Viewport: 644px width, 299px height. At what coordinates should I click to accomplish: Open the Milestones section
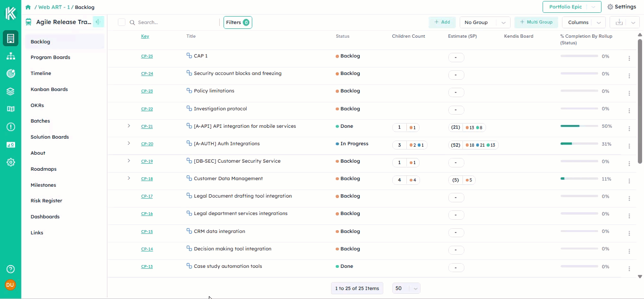tap(43, 185)
